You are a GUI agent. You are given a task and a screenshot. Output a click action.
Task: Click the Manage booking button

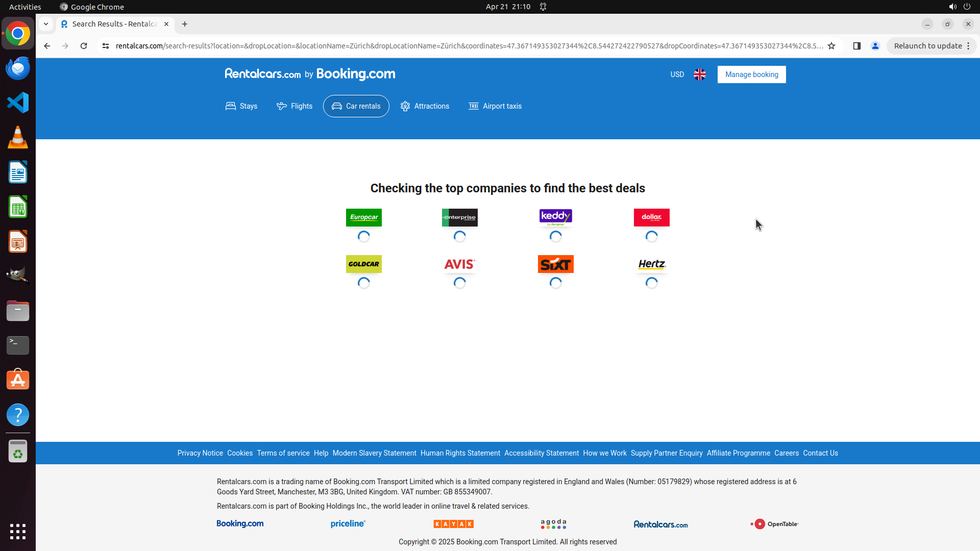pyautogui.click(x=751, y=74)
